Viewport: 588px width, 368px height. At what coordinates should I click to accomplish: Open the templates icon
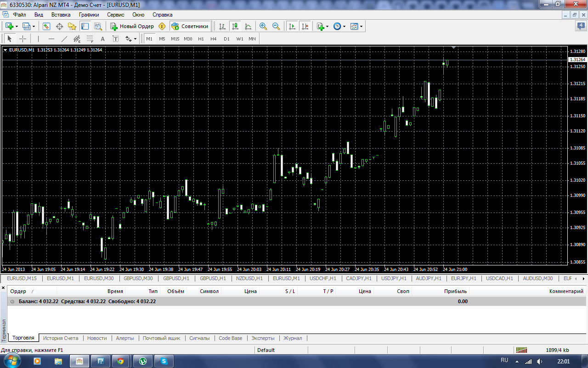click(354, 26)
